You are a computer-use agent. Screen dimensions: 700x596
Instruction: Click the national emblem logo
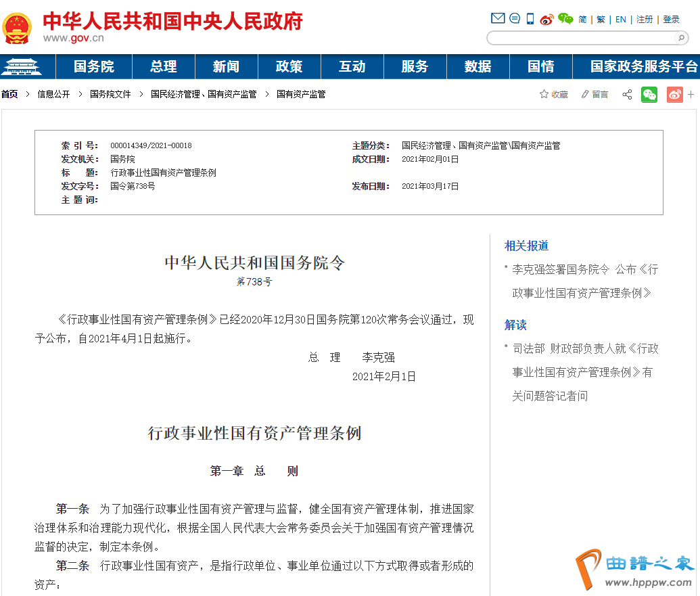click(x=17, y=28)
